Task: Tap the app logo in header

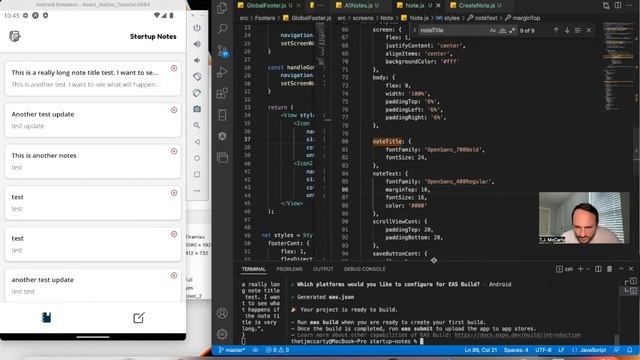Action: tap(15, 36)
